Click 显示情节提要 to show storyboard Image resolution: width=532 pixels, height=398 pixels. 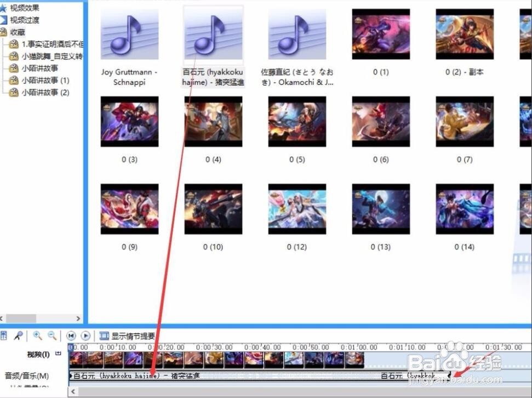tap(133, 336)
